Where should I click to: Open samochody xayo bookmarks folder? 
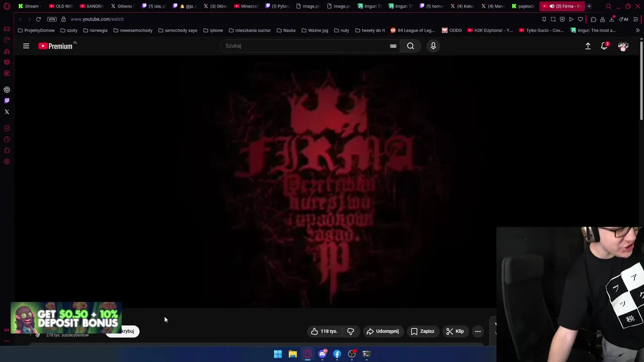[178, 30]
